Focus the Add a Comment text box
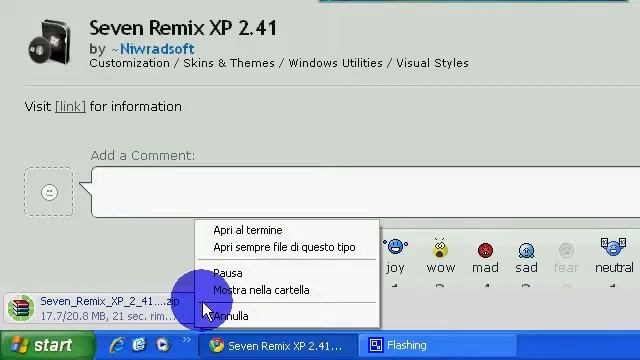The height and width of the screenshot is (360, 640). click(x=366, y=192)
